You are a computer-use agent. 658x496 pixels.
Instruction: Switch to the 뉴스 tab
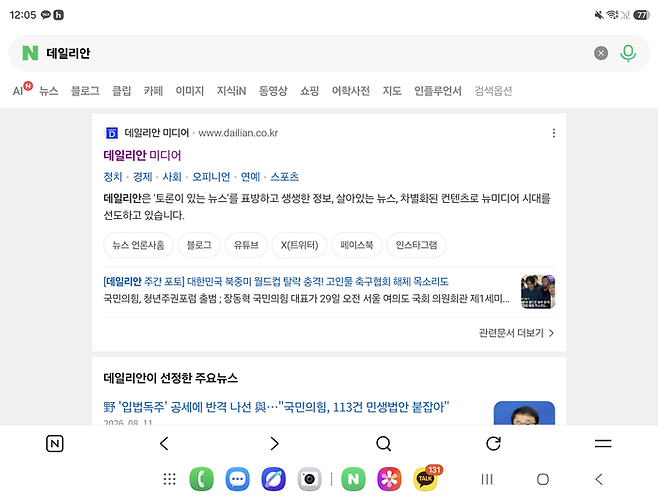point(49,91)
